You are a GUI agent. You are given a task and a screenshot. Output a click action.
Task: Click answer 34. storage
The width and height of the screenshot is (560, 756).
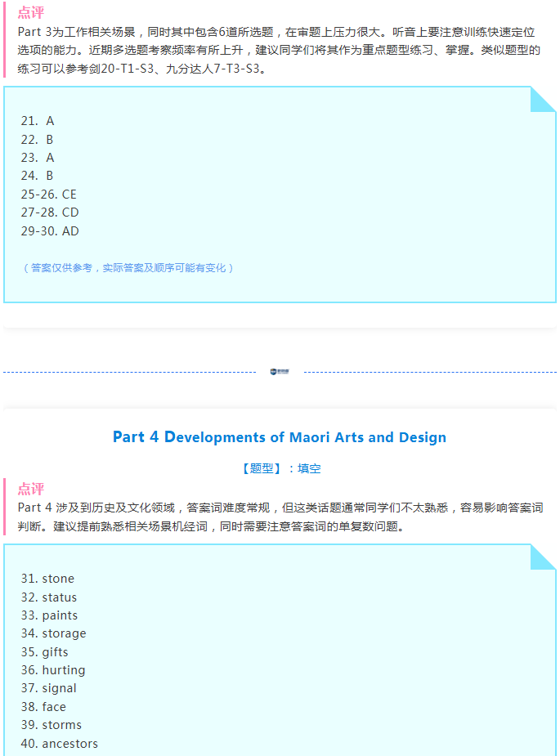(53, 633)
